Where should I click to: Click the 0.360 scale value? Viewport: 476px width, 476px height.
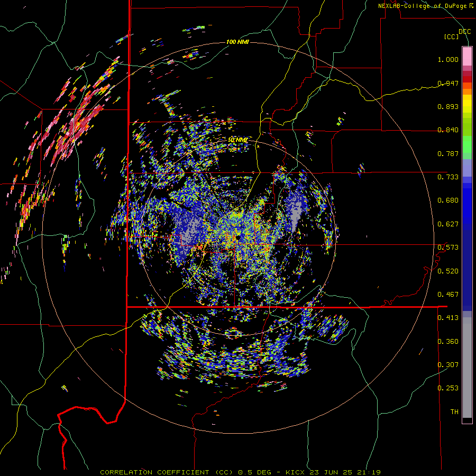[448, 342]
